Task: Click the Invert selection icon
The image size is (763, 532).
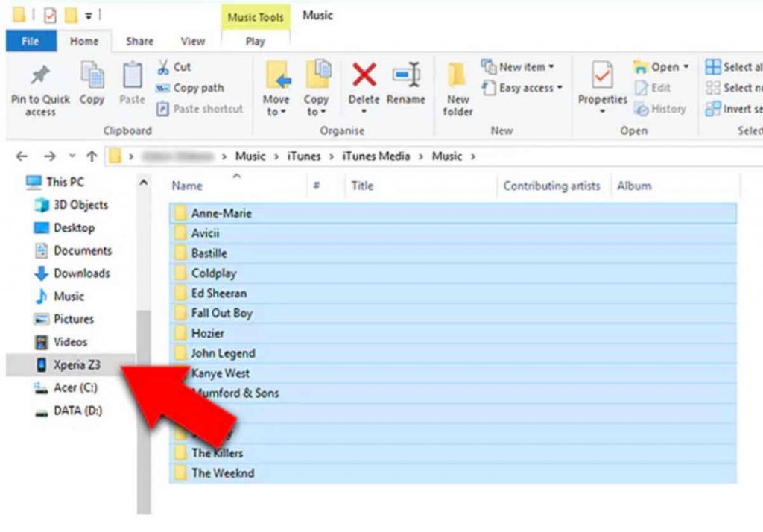Action: 713,109
